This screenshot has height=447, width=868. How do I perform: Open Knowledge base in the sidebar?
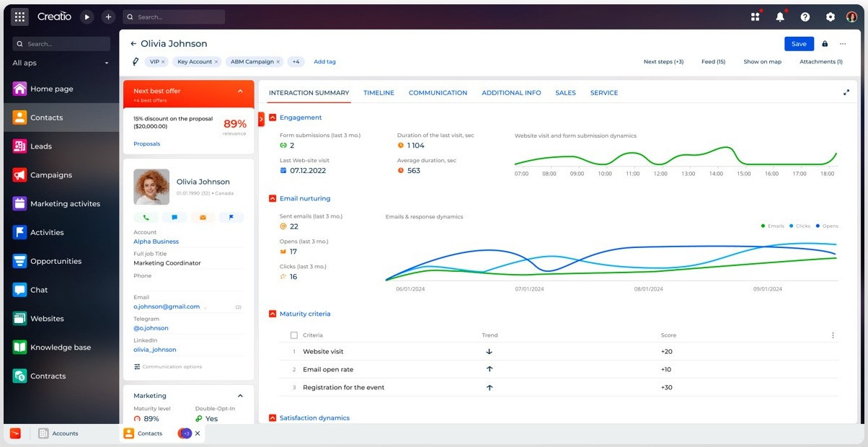61,348
